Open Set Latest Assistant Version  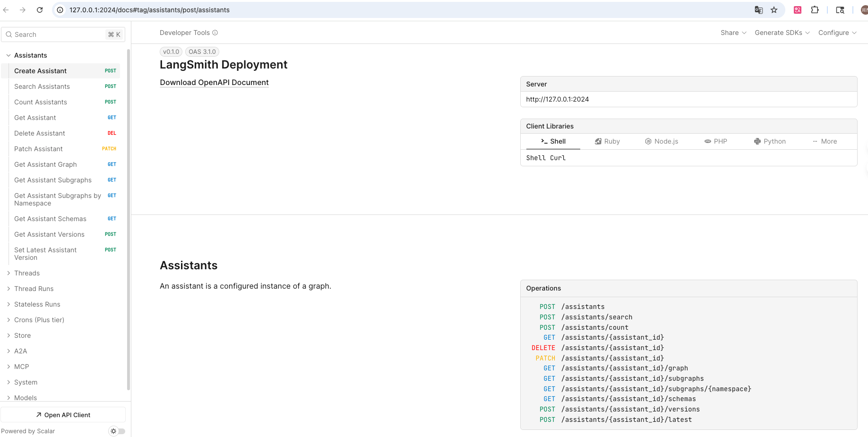(x=61, y=254)
